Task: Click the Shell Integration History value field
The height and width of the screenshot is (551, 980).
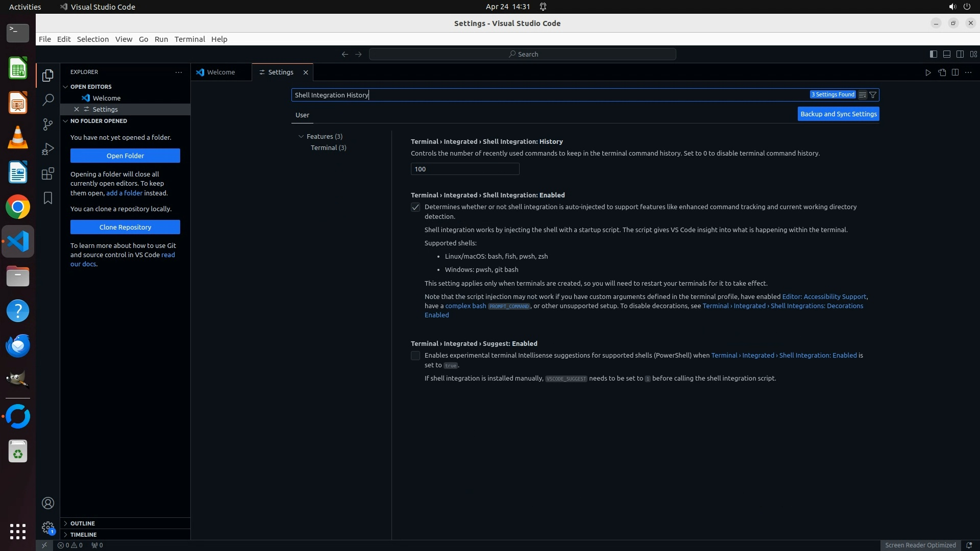Action: click(x=464, y=169)
